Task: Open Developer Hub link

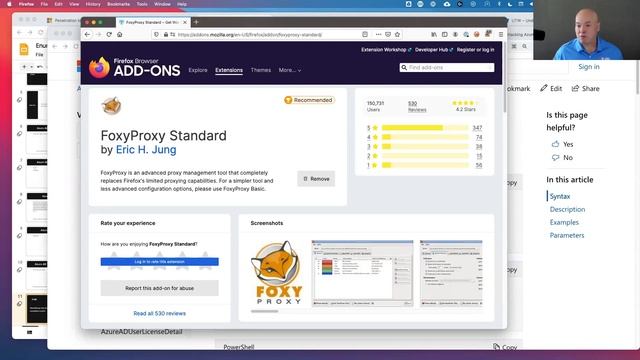Action: (434, 50)
